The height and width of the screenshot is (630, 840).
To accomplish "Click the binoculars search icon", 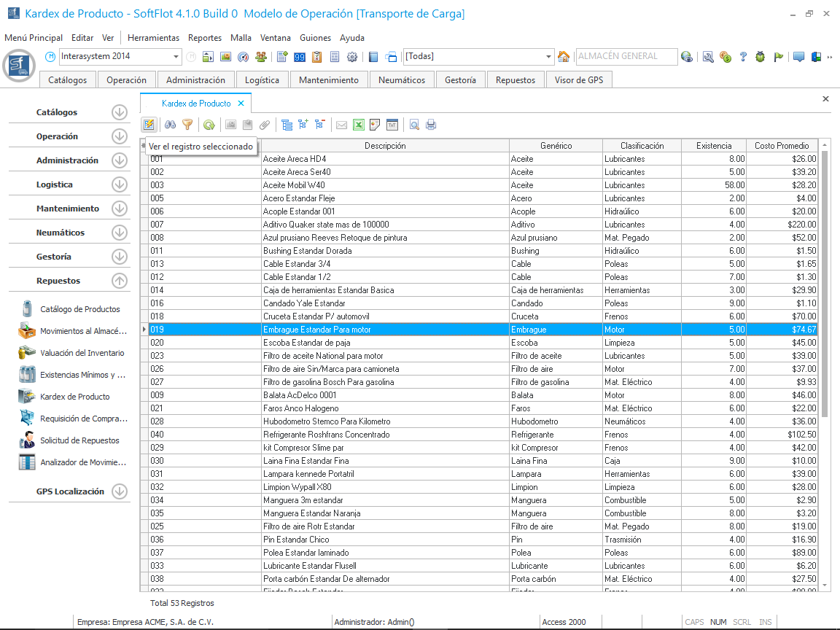I will click(170, 125).
